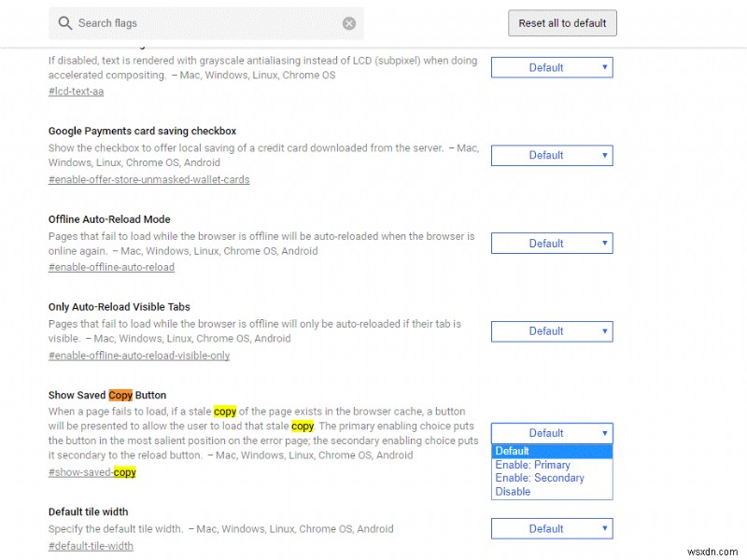Open the Offline Auto-Reload Mode setting selector
747x560 pixels.
click(x=551, y=243)
